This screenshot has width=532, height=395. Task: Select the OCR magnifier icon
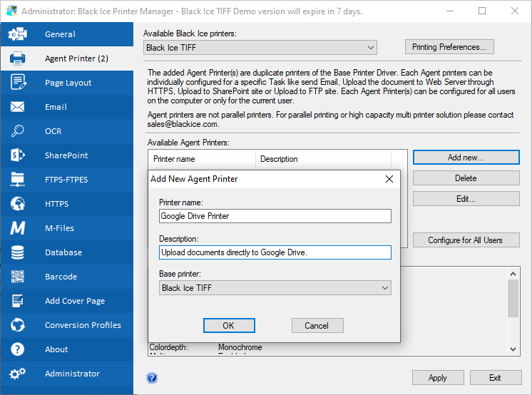pos(18,131)
